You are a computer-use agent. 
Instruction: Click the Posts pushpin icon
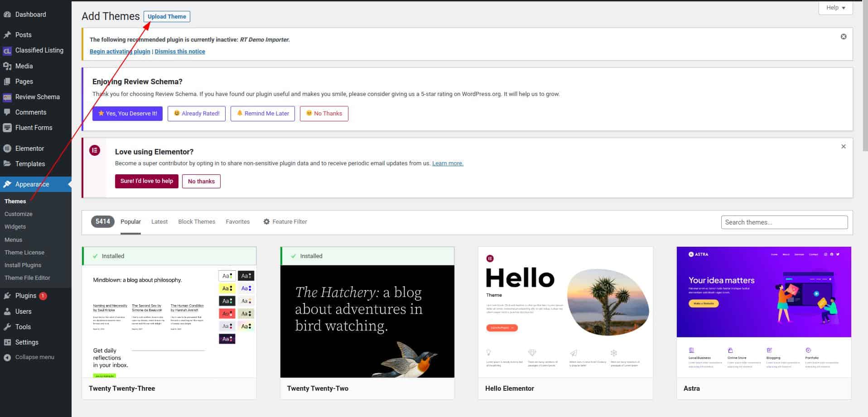click(x=7, y=35)
